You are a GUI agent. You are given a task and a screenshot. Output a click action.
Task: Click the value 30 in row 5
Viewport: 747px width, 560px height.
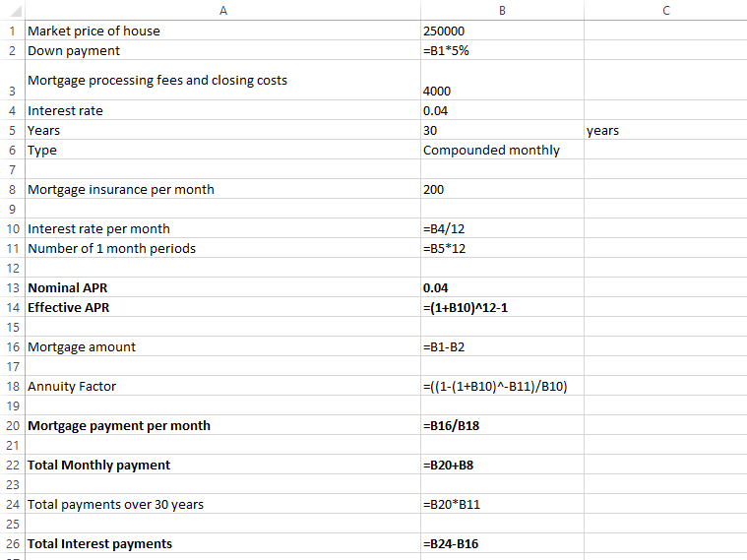tap(502, 130)
